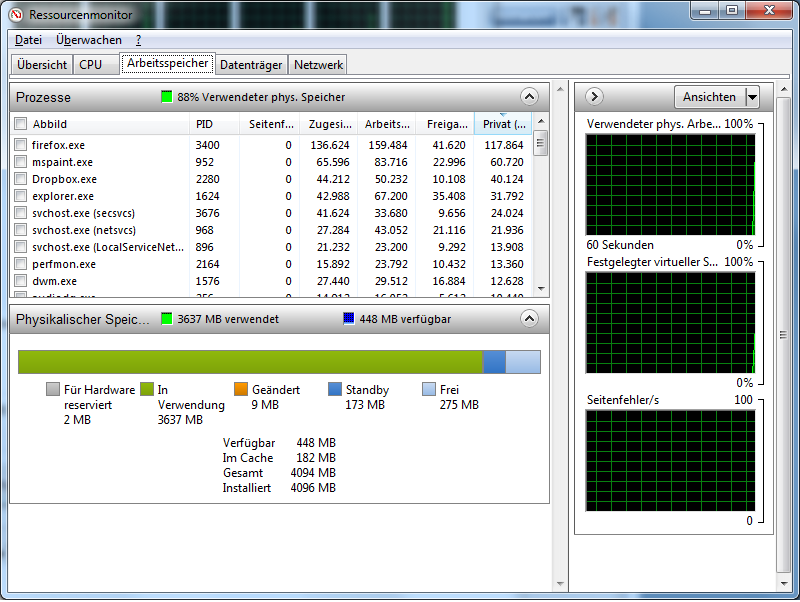Select the explorer.exe process name
The width and height of the screenshot is (800, 602).
click(63, 196)
